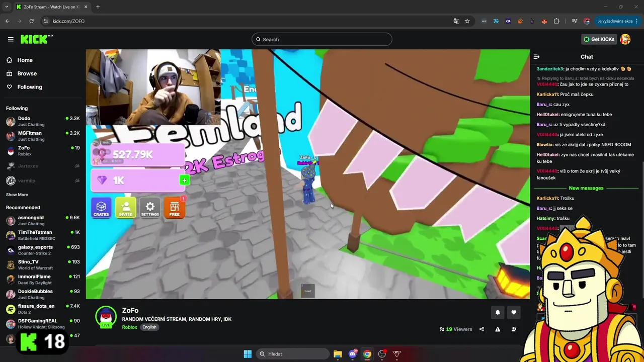Translate this page icon in address bar

(x=456, y=21)
